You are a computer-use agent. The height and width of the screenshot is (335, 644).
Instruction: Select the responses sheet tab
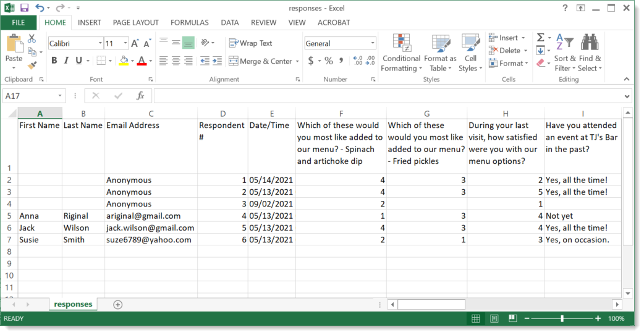73,304
